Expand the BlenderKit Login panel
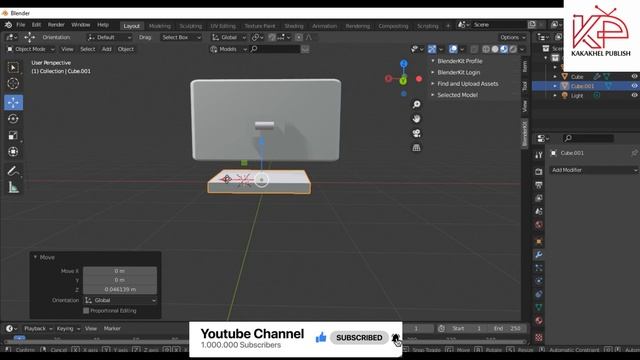The height and width of the screenshot is (360, 640). (x=459, y=72)
